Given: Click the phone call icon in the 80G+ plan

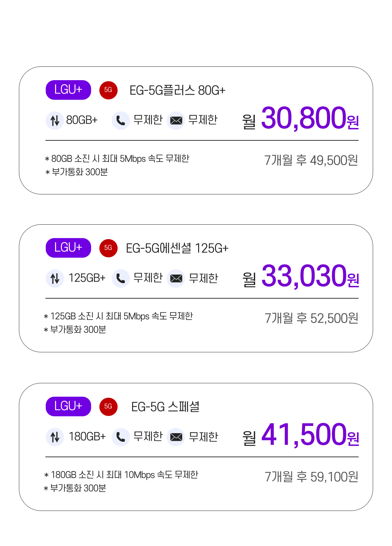Looking at the screenshot, I should pos(121,120).
